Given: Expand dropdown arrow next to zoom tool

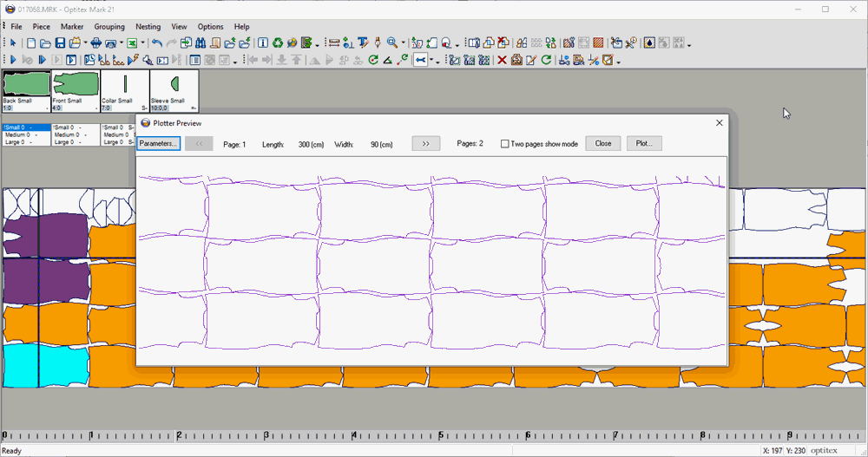Looking at the screenshot, I should [404, 43].
